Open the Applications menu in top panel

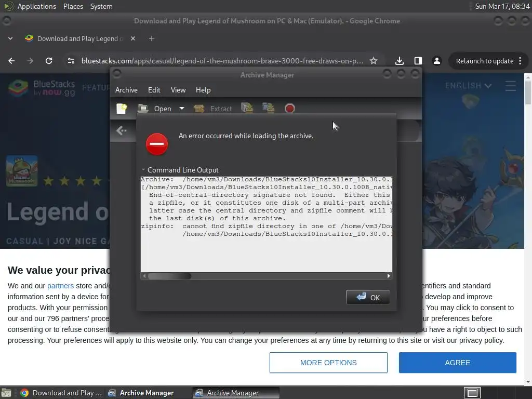[x=37, y=6]
